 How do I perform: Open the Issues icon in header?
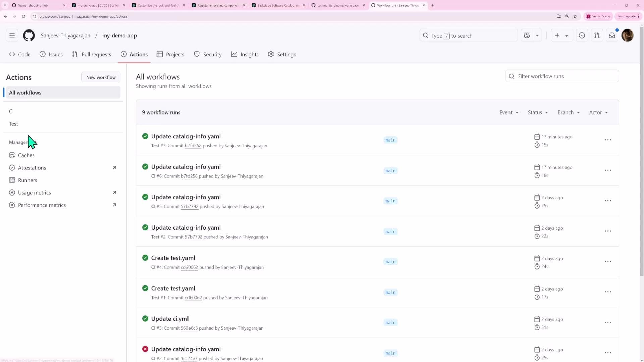pyautogui.click(x=582, y=35)
